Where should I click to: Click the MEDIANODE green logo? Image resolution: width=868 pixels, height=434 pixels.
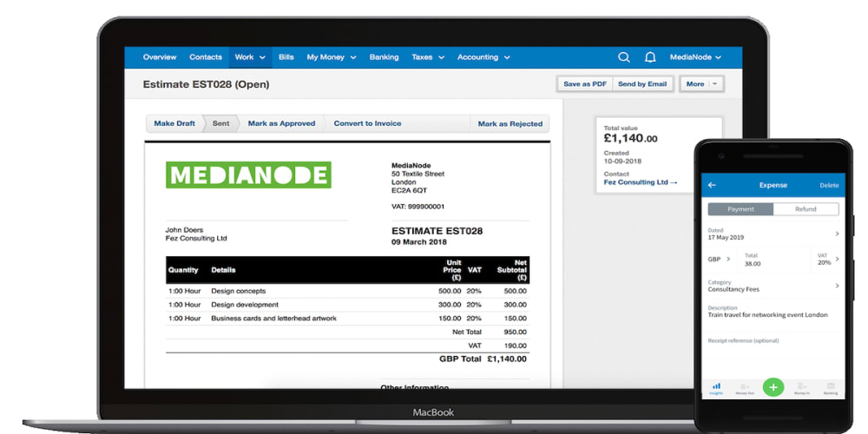(x=248, y=175)
